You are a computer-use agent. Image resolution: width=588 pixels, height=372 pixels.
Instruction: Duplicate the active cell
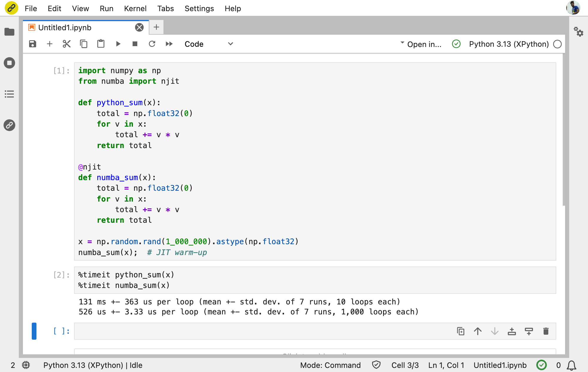pyautogui.click(x=461, y=331)
